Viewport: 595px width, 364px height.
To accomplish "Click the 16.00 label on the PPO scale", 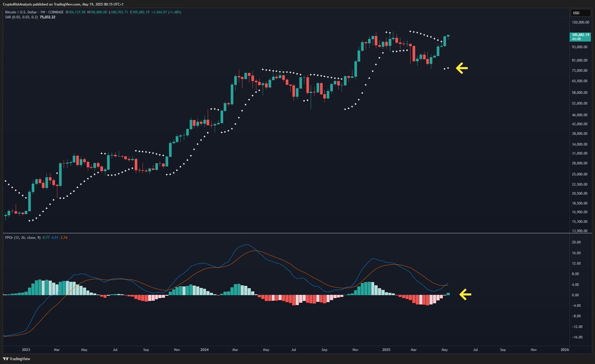I will coord(576,253).
